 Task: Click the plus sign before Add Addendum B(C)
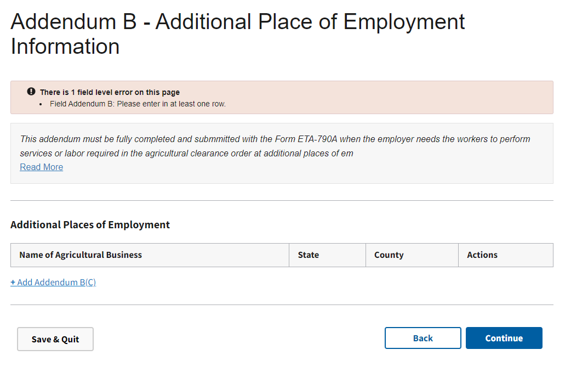(x=13, y=282)
